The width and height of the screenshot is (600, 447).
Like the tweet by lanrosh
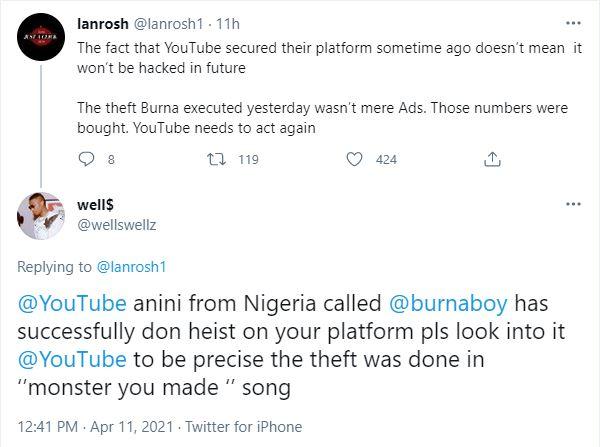(x=354, y=159)
